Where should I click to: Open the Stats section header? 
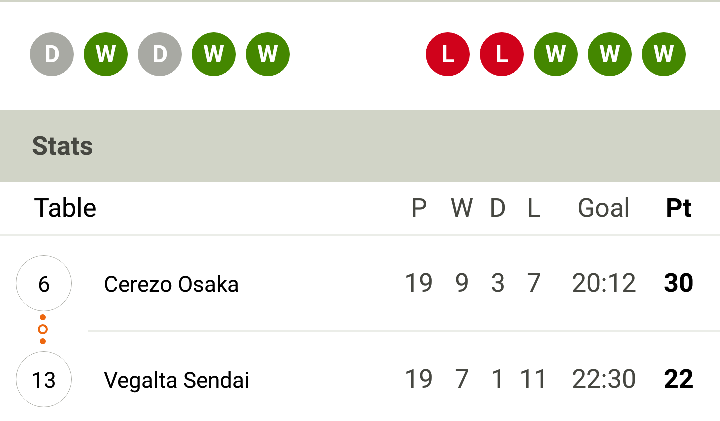click(360, 146)
